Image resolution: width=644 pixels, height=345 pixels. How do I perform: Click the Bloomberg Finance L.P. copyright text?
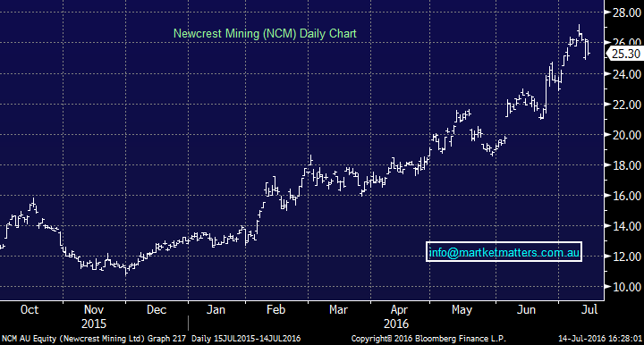[x=428, y=339]
